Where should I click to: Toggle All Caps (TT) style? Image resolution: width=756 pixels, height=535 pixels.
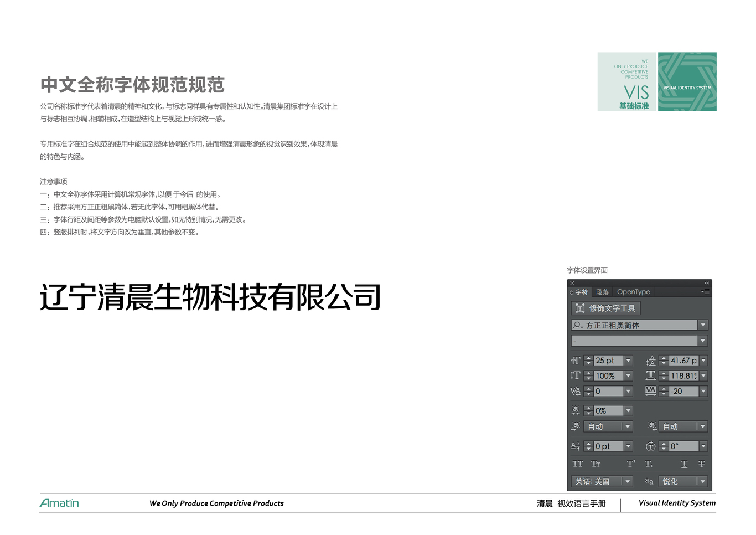pos(578,464)
